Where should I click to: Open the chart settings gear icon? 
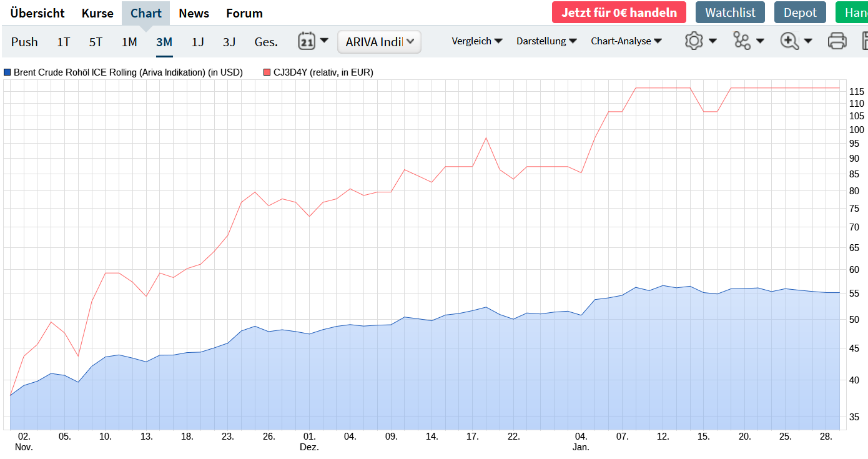(x=694, y=41)
